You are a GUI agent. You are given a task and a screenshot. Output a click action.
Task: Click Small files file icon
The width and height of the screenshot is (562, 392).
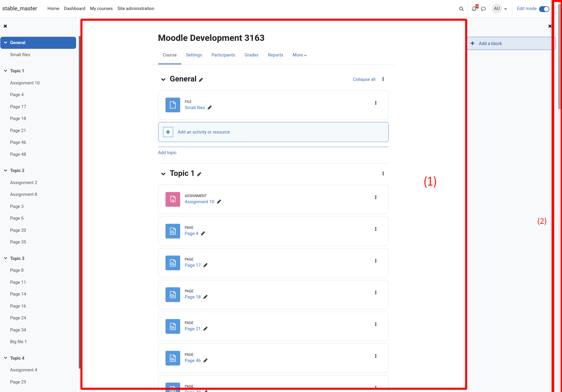pos(173,105)
